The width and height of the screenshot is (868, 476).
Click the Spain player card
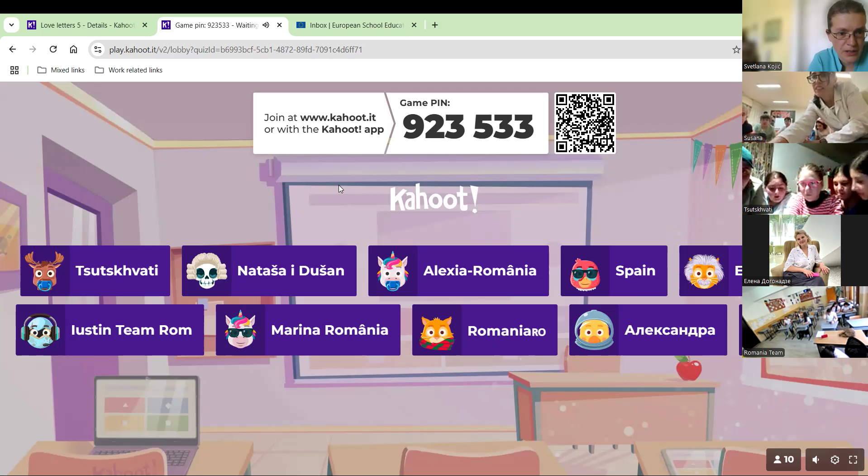point(614,271)
